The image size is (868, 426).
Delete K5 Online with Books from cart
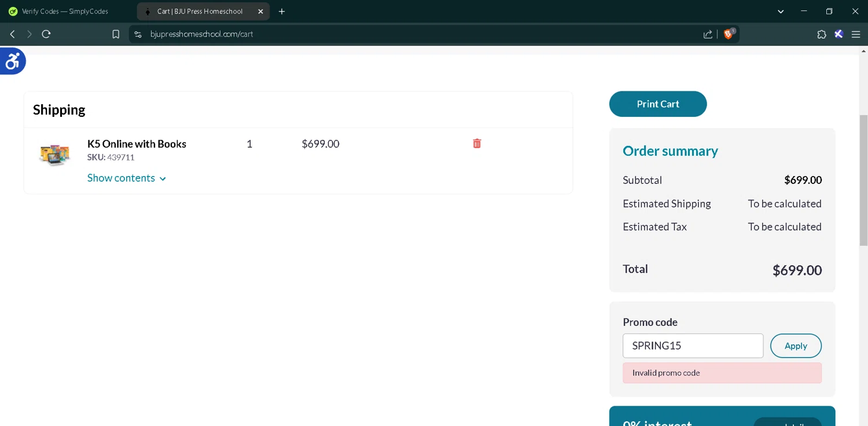click(x=477, y=144)
